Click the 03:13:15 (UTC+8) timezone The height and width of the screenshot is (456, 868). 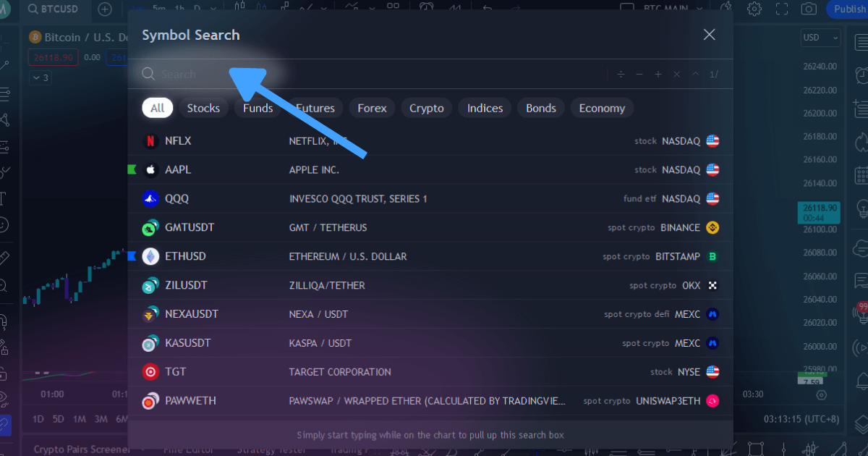tap(801, 419)
